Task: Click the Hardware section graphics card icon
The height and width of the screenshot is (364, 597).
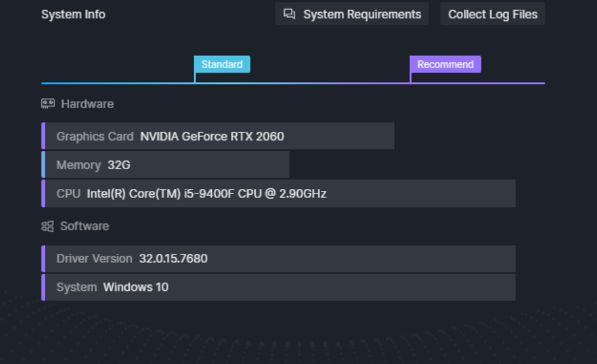Action: [x=48, y=104]
